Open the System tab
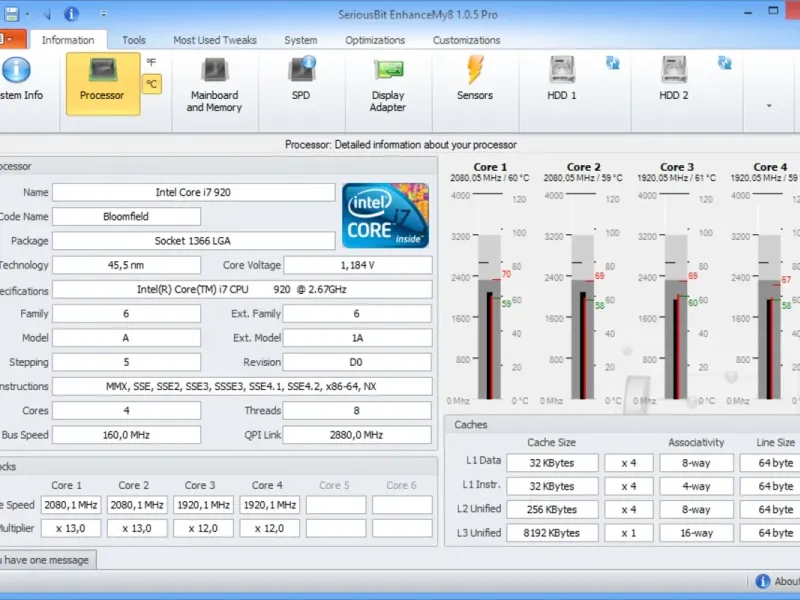800x600 pixels. tap(301, 40)
